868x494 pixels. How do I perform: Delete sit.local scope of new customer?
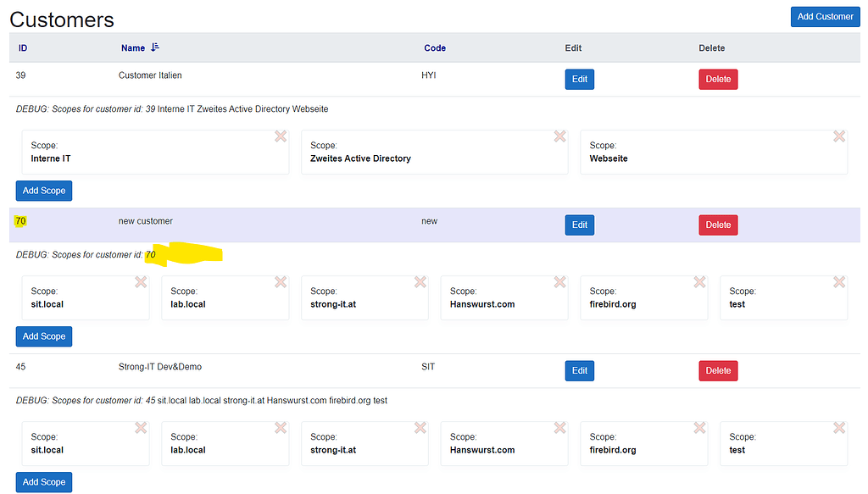click(141, 282)
